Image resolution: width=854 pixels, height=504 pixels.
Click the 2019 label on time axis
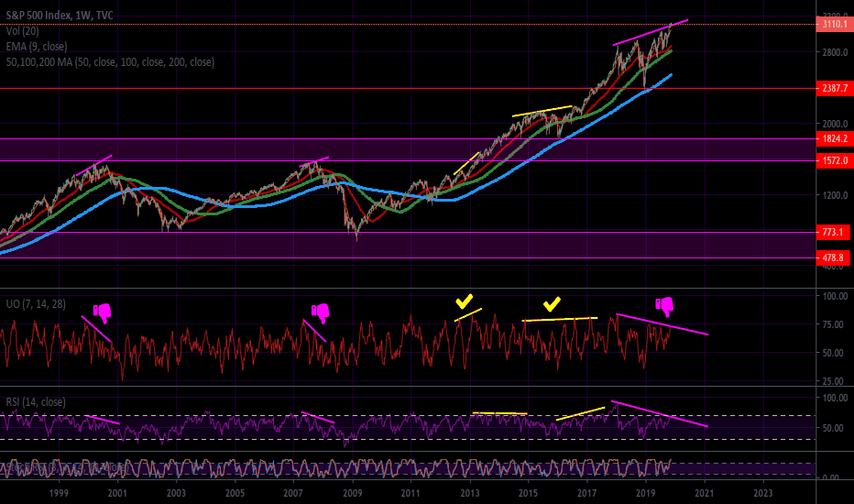pos(645,493)
